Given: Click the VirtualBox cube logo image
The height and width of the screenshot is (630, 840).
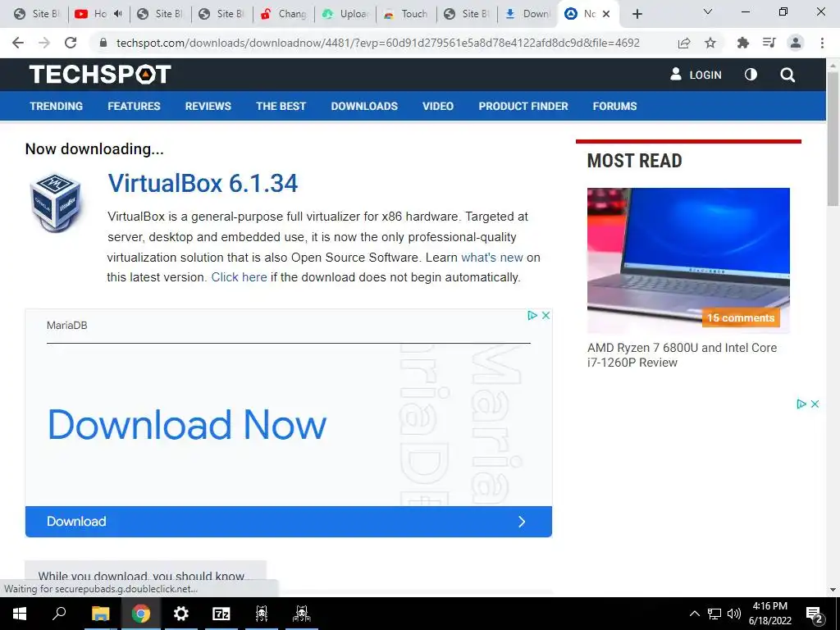Looking at the screenshot, I should (x=55, y=203).
